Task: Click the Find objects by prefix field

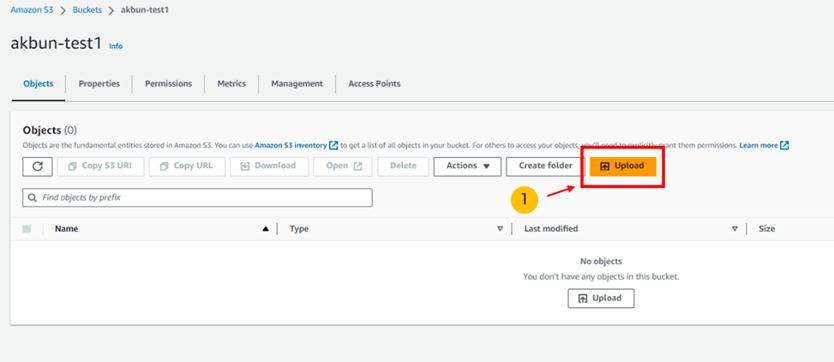Action: pyautogui.click(x=197, y=198)
